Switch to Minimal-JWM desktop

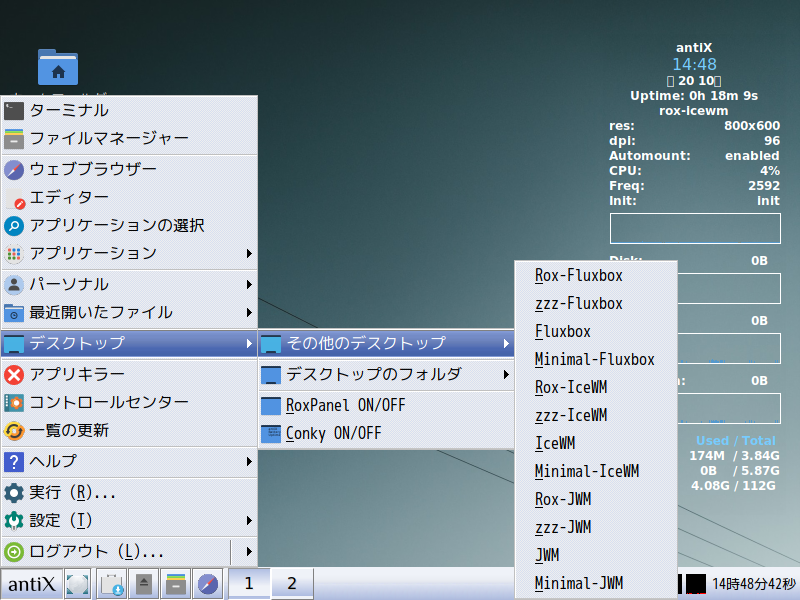[596, 583]
